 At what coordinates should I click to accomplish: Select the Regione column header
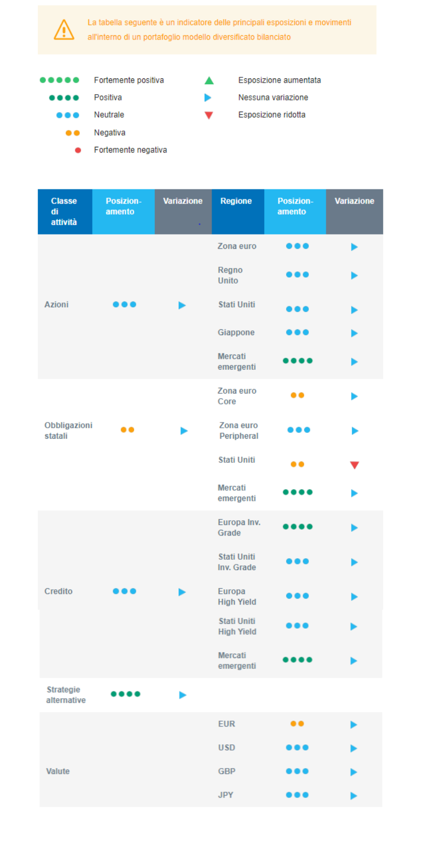click(x=236, y=201)
